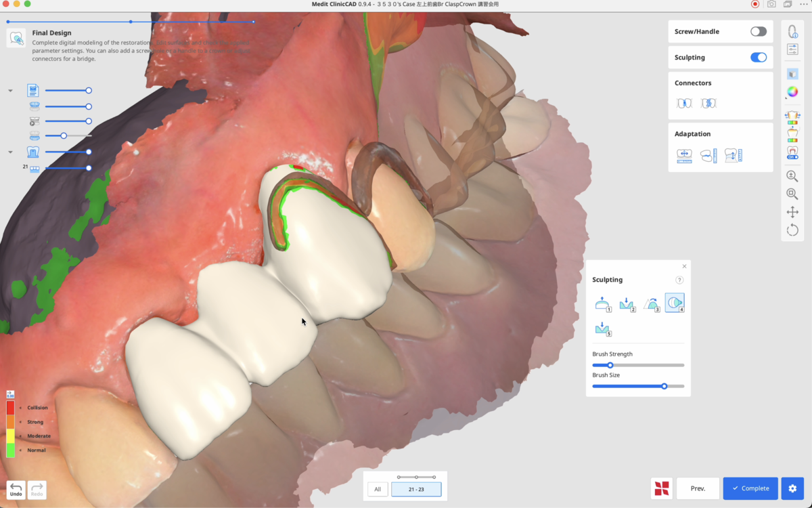The image size is (812, 508).
Task: Select the 21 - 23 tab
Action: [x=416, y=489]
